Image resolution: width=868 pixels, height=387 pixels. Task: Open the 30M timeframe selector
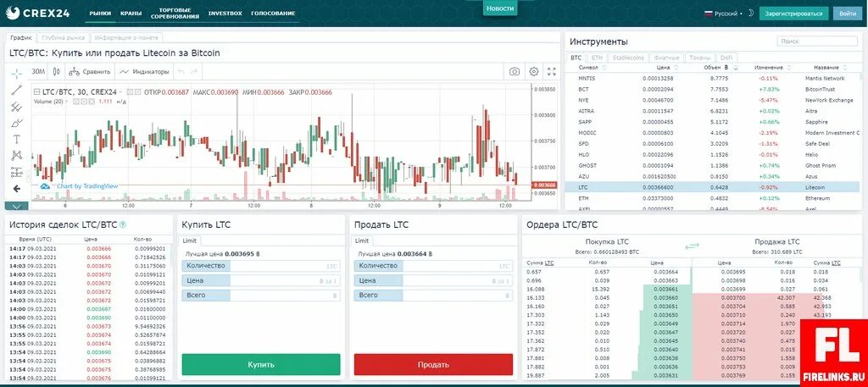[38, 71]
